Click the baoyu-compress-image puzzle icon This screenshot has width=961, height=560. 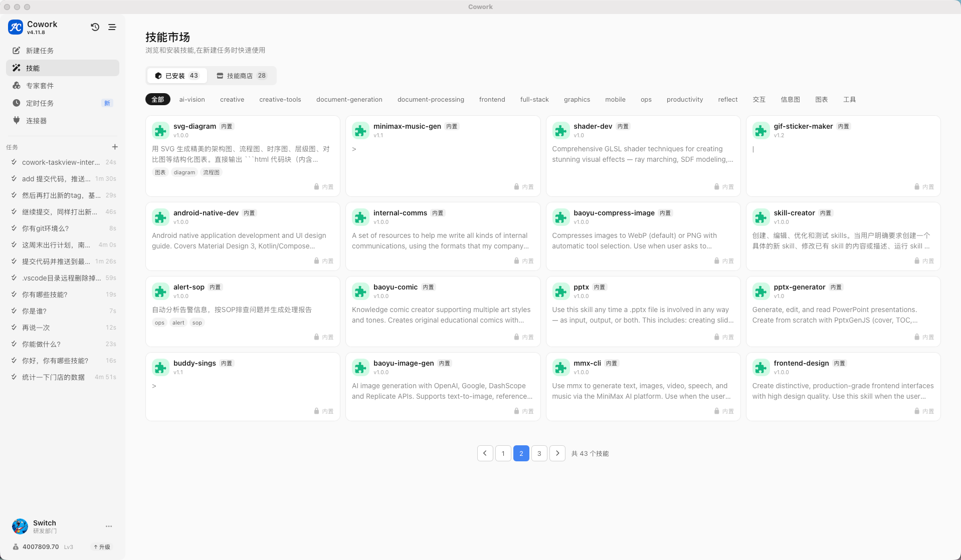point(560,217)
